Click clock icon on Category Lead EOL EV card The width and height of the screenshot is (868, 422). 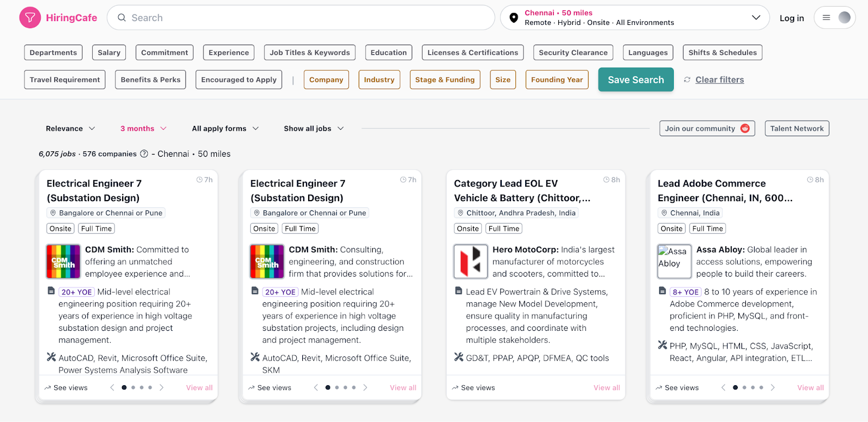pyautogui.click(x=607, y=180)
